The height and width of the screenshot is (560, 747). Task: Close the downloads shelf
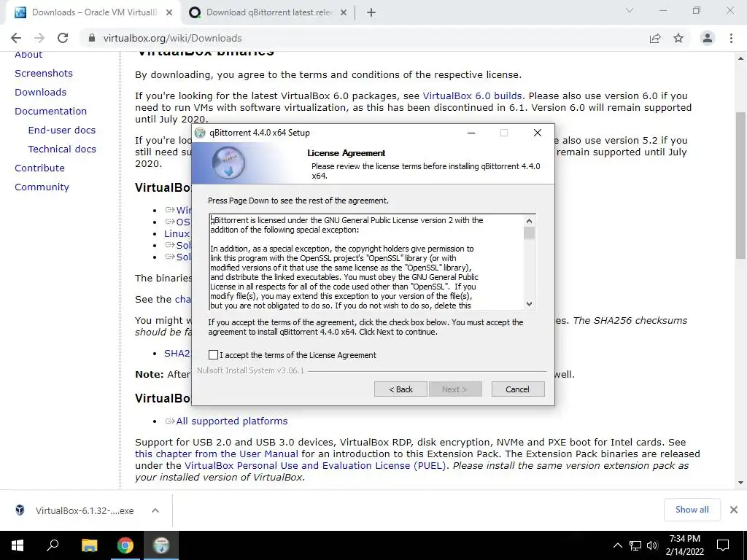pyautogui.click(x=734, y=510)
